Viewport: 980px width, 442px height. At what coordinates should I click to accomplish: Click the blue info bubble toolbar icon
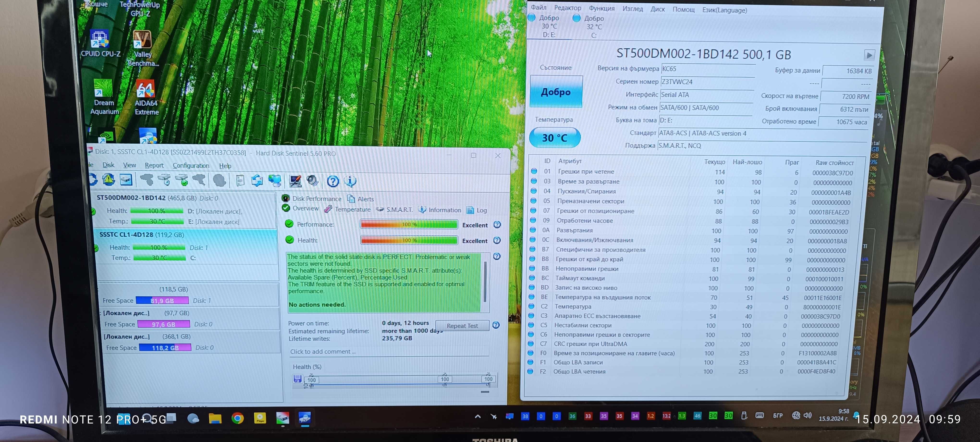(x=350, y=181)
